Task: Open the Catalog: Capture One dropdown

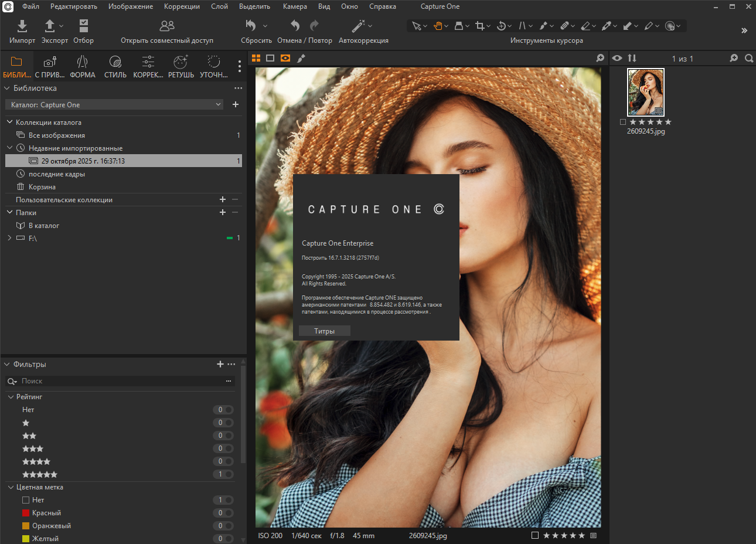Action: tap(116, 104)
